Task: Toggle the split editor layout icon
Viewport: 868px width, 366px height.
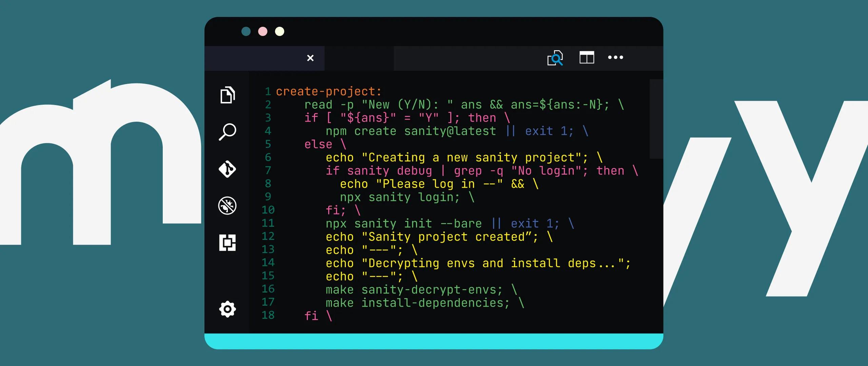Action: pos(587,57)
